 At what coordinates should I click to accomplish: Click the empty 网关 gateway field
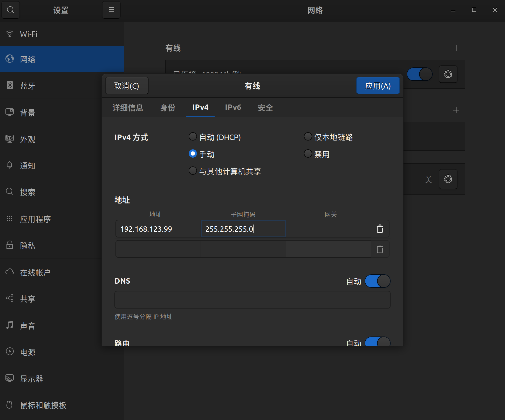[328, 229]
